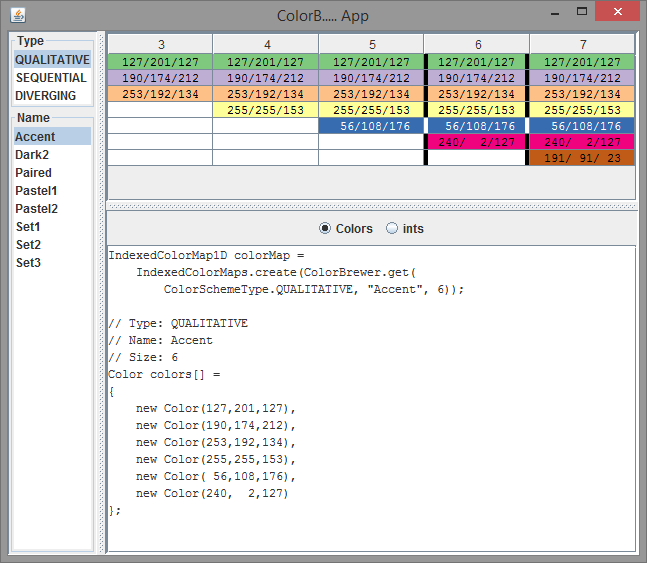Choose the Set3 color scheme

52,263
